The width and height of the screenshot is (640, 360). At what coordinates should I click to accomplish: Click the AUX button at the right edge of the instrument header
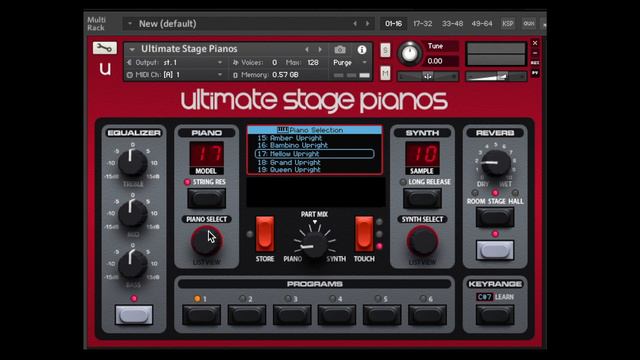pyautogui.click(x=535, y=62)
